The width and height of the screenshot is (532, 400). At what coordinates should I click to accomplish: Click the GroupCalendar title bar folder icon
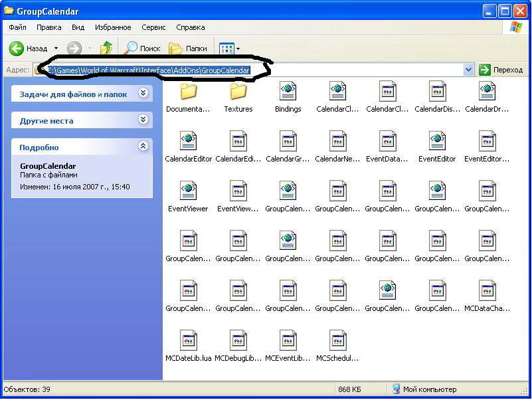click(x=9, y=11)
